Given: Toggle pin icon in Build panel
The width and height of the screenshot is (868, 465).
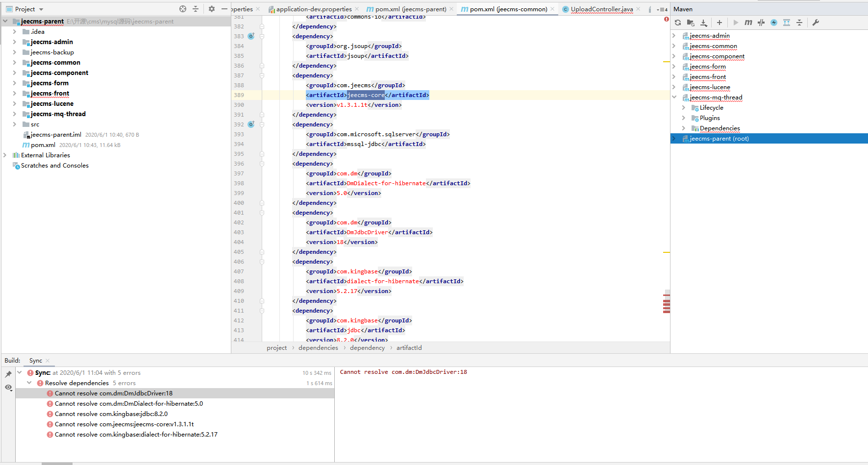Looking at the screenshot, I should point(8,374).
